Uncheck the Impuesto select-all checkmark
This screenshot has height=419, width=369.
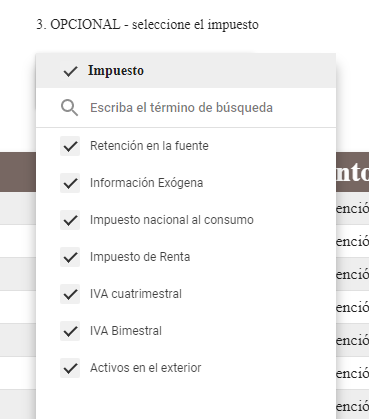pos(70,71)
